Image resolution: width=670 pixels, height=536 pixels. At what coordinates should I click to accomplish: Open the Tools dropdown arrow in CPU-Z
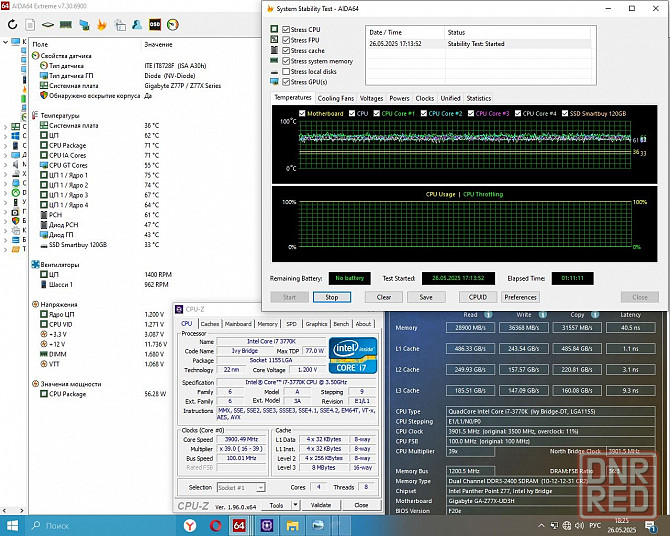(295, 505)
